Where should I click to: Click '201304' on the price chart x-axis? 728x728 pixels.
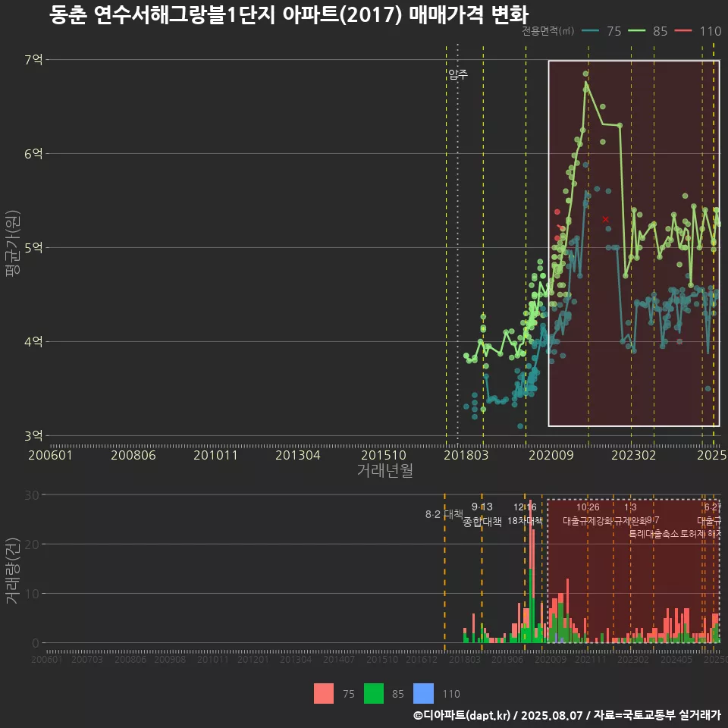point(298,455)
